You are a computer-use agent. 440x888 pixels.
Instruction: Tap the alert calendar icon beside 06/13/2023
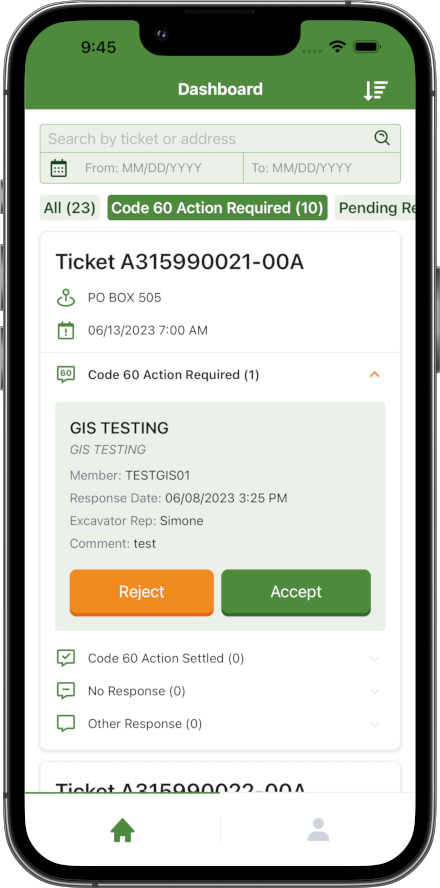point(66,330)
